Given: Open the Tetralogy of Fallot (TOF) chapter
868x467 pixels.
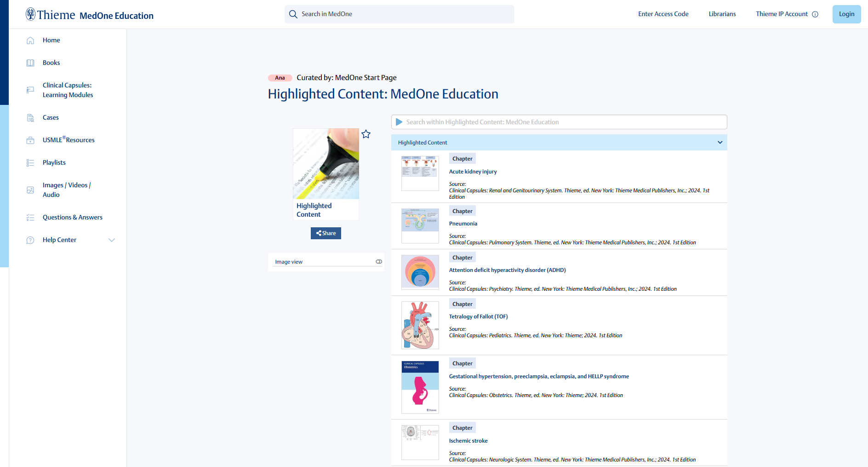Looking at the screenshot, I should click(x=479, y=317).
